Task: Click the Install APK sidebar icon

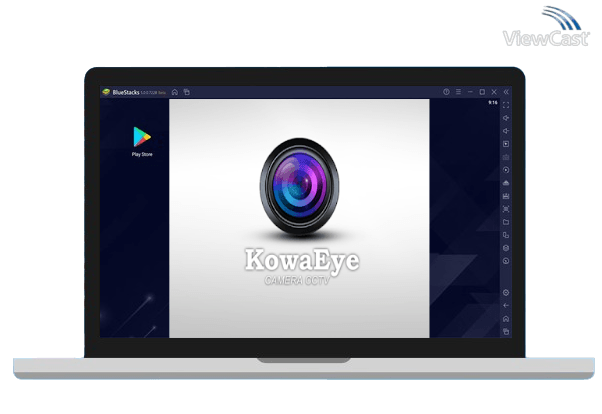Action: coord(506,183)
